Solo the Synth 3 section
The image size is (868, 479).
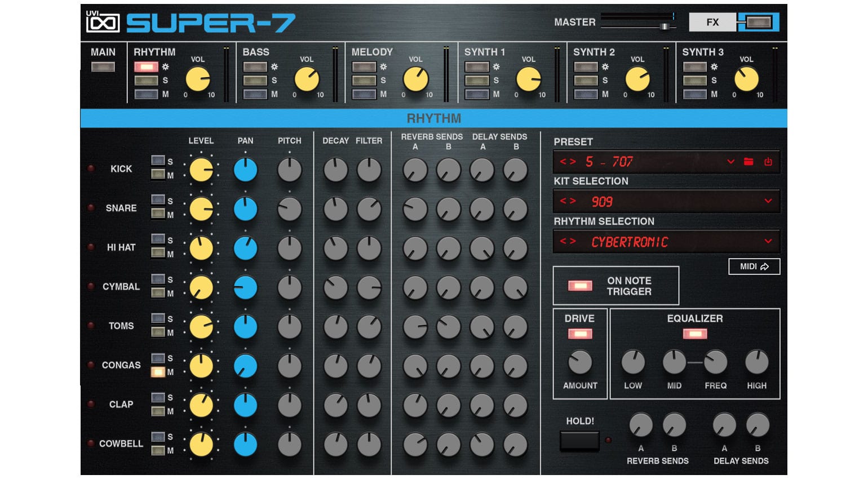pos(694,80)
